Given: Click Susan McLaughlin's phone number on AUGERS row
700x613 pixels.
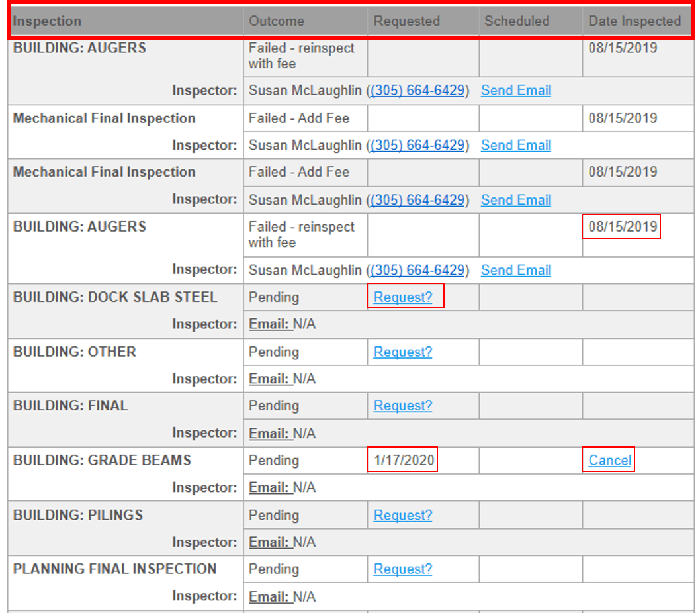Looking at the screenshot, I should point(417,90).
